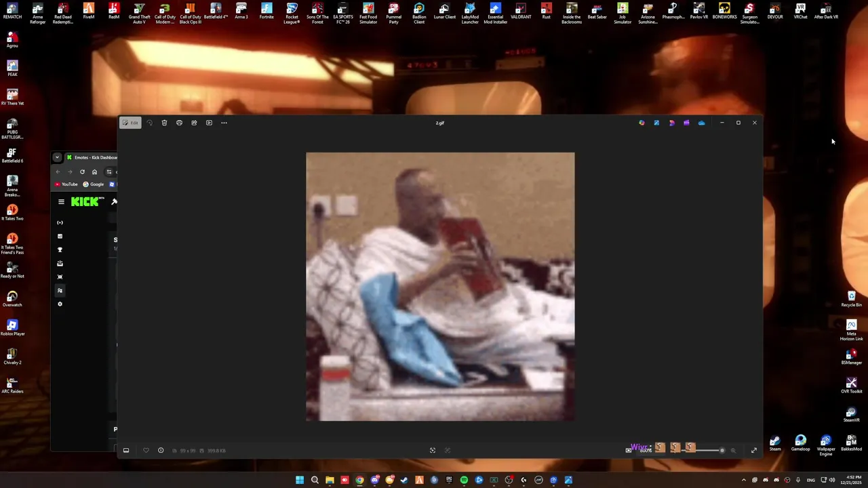Open Recycle Bin on desktop

(x=852, y=299)
